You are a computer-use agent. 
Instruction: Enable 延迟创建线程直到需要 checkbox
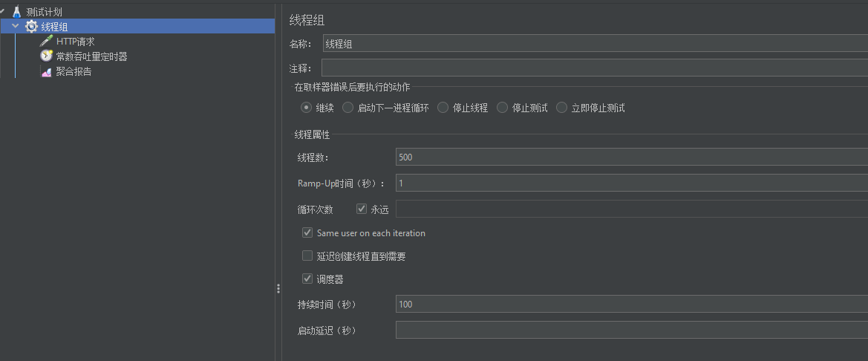click(307, 256)
